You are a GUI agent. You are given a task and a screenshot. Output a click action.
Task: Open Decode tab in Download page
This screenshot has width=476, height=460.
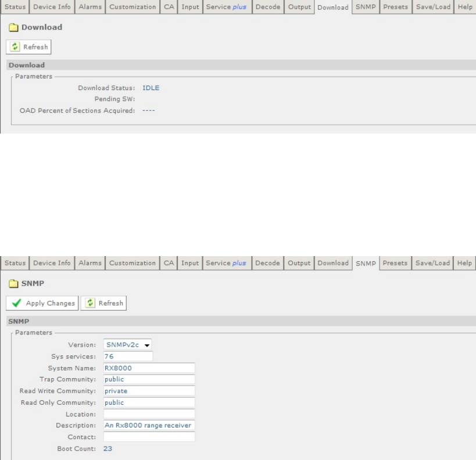pyautogui.click(x=268, y=6)
